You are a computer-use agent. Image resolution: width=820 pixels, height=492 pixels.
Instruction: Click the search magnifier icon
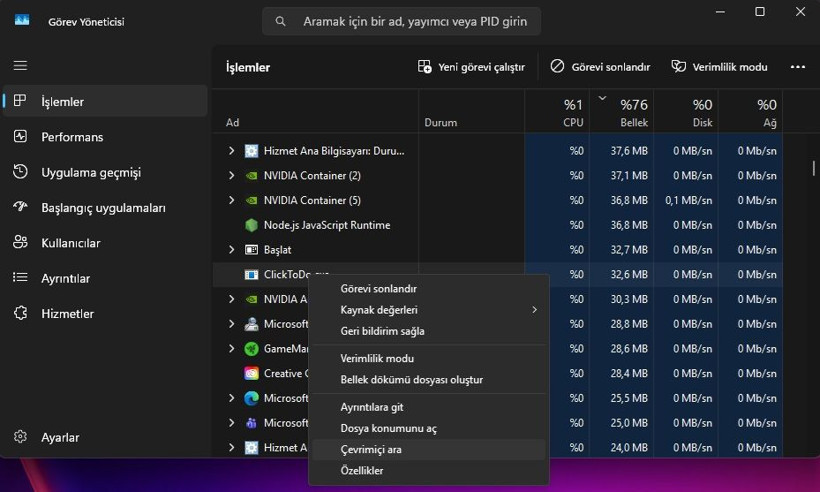coord(281,21)
